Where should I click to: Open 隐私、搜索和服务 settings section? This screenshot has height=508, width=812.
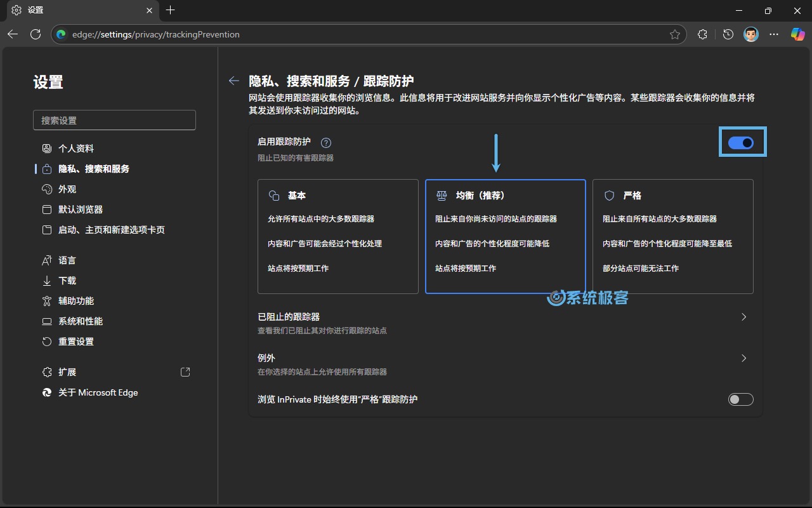(114, 169)
